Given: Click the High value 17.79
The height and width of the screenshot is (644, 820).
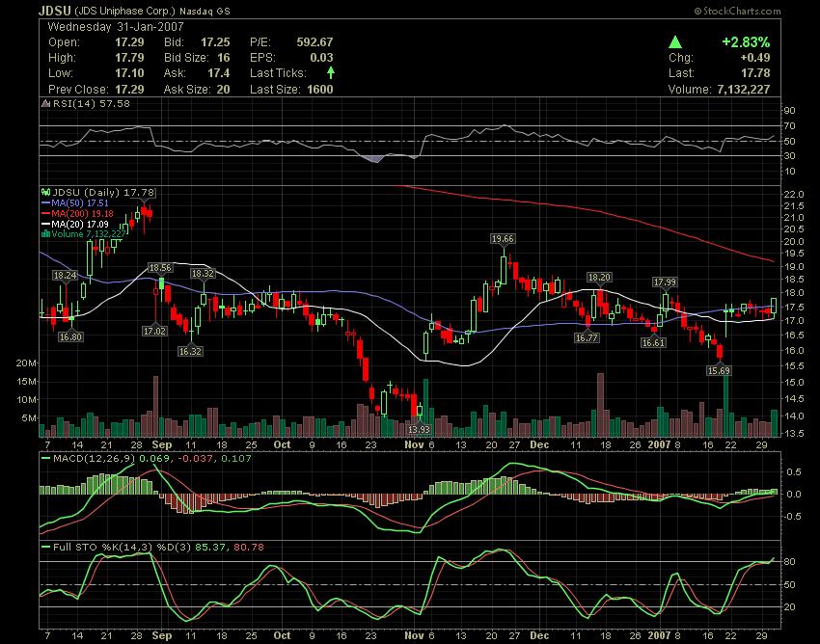Looking at the screenshot, I should (129, 58).
